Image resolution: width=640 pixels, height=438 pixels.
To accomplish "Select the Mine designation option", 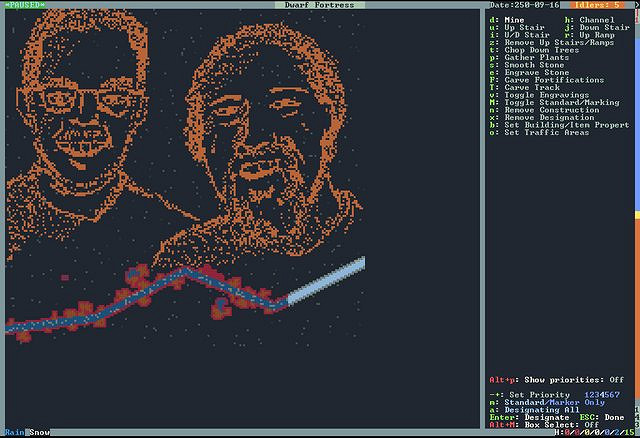I will 514,19.
